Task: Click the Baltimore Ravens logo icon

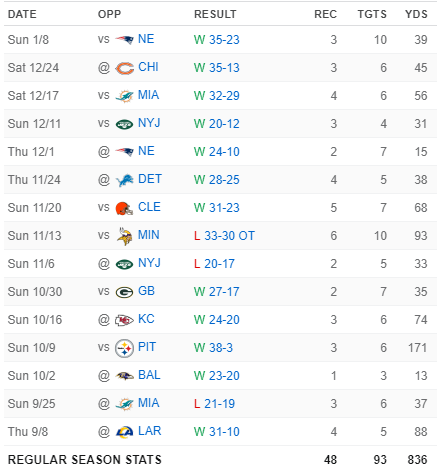Action: click(124, 376)
